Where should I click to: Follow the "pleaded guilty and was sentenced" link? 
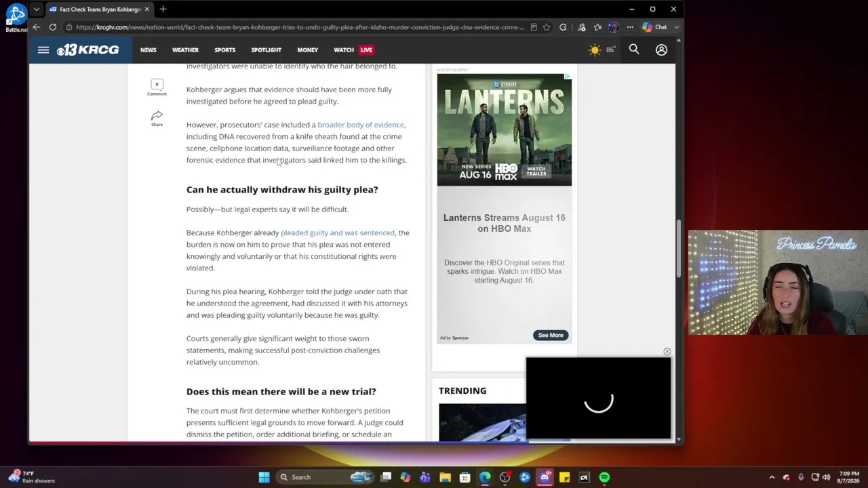[x=337, y=232]
